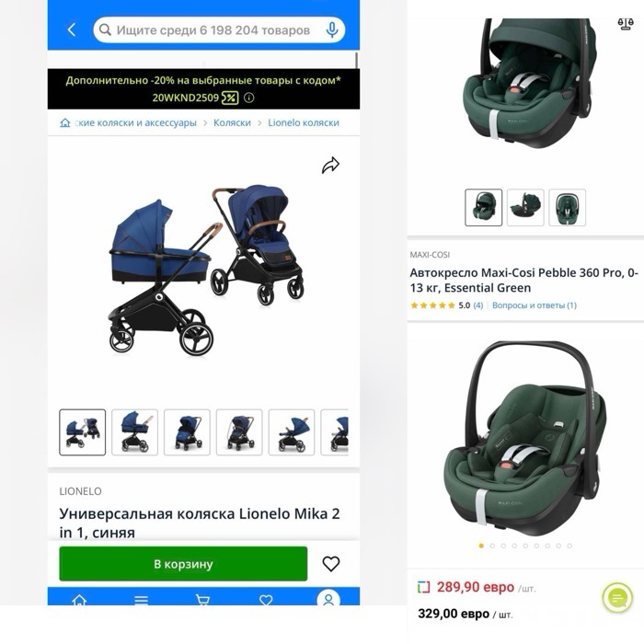Open the chat bubble support icon

[617, 598]
